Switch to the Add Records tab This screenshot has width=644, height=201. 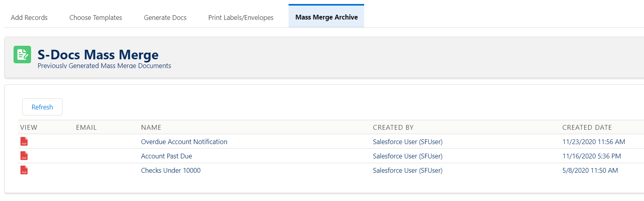pyautogui.click(x=29, y=18)
